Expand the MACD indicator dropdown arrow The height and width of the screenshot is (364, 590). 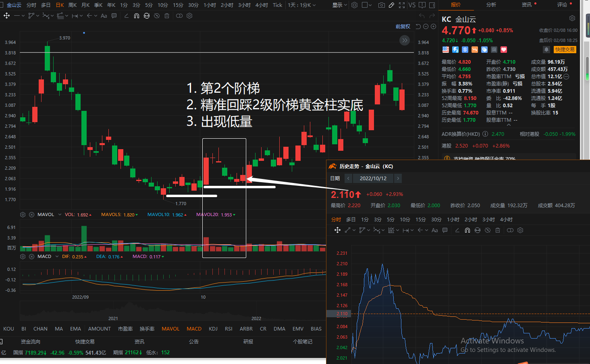click(x=57, y=256)
